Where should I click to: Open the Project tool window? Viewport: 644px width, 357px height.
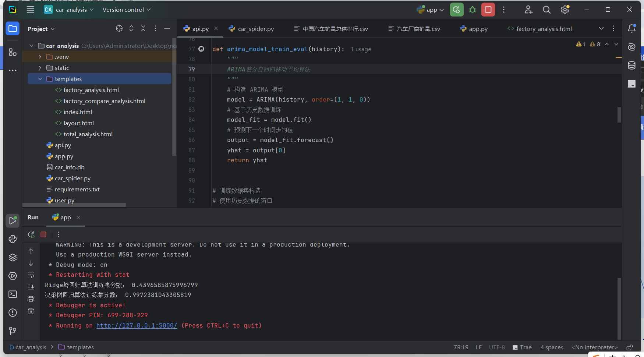(13, 29)
